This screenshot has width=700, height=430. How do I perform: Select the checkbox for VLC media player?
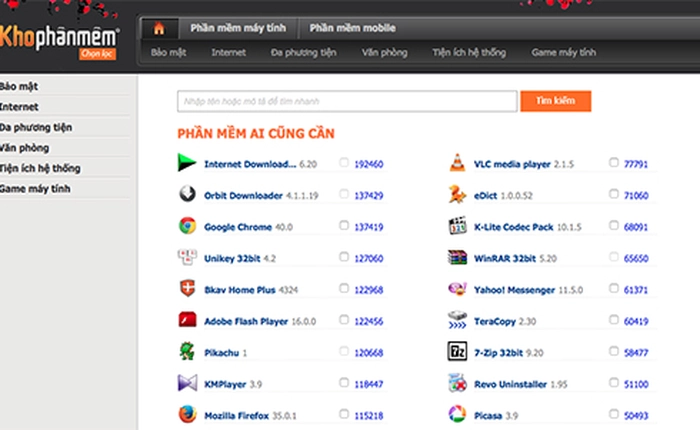pyautogui.click(x=614, y=163)
